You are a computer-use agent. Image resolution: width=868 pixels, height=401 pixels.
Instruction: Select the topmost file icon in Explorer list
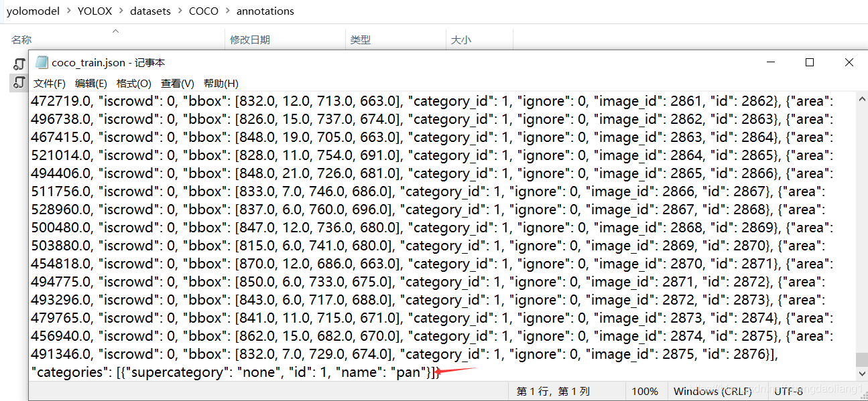click(x=19, y=64)
